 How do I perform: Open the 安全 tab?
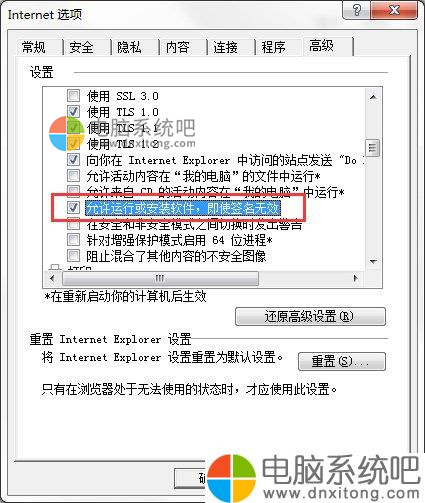(x=81, y=47)
